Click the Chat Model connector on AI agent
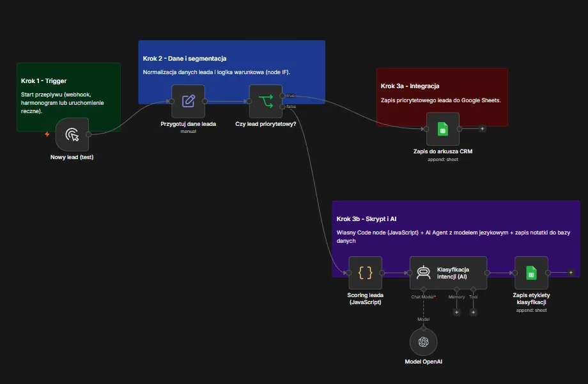 [x=423, y=289]
